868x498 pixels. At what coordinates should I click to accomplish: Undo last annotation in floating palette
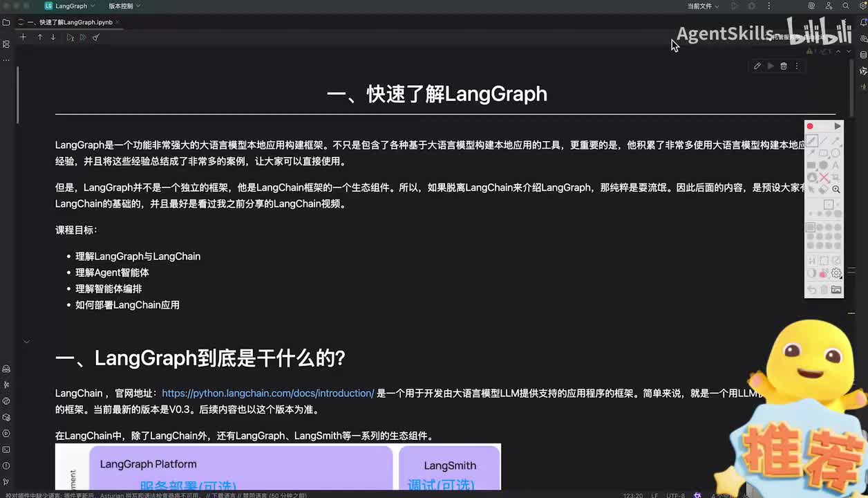coord(812,290)
